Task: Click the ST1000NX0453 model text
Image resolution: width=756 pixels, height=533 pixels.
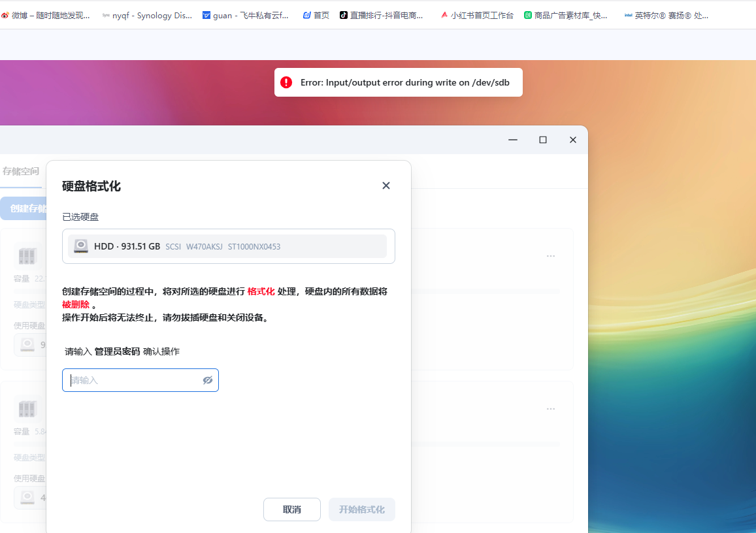Action: point(254,247)
